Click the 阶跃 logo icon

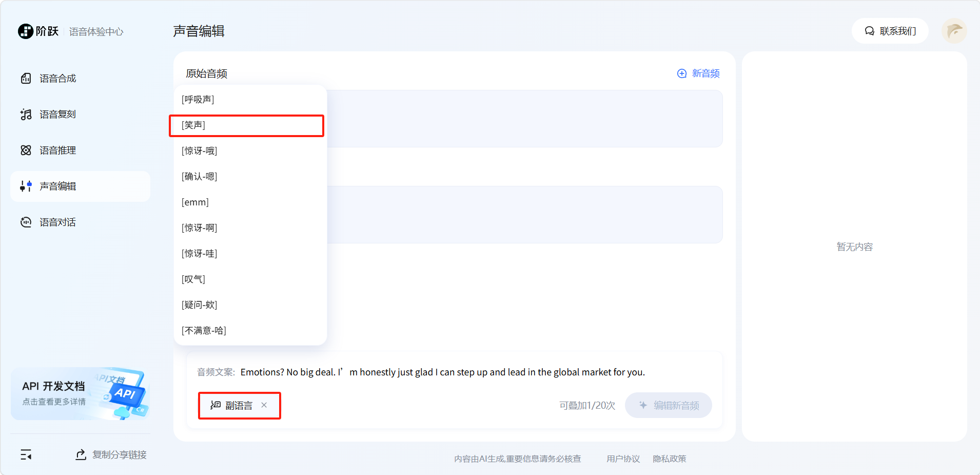point(26,31)
